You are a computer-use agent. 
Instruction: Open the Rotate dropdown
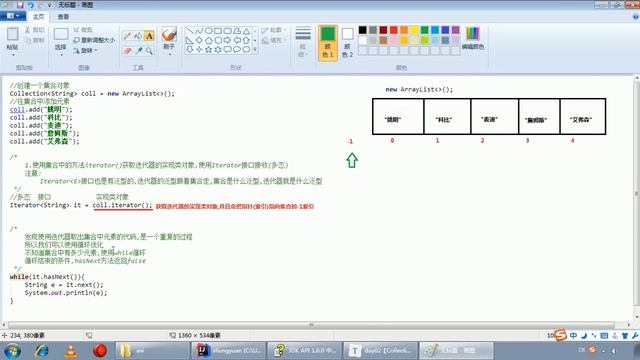pyautogui.click(x=86, y=51)
